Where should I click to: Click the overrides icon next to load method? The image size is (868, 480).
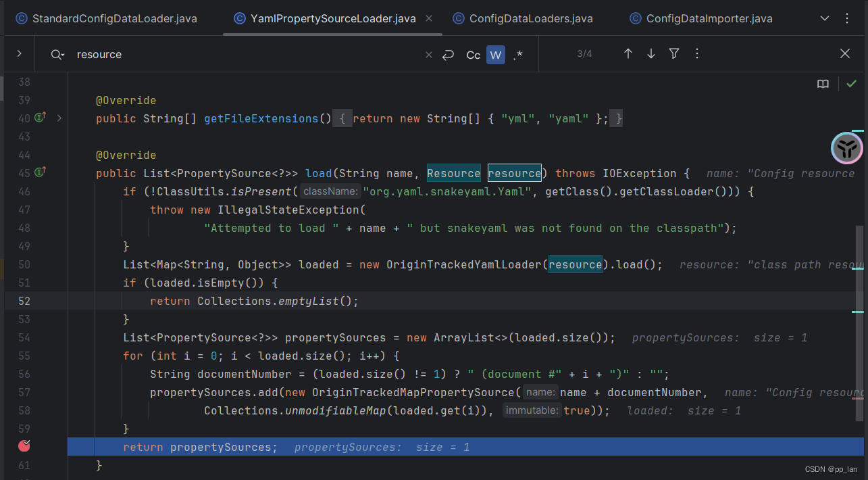tap(39, 172)
